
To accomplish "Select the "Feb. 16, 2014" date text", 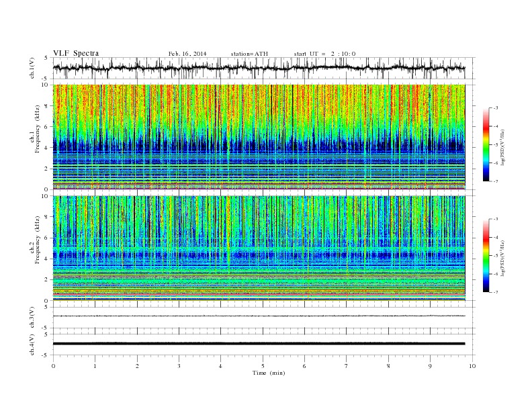I will 187,54.
